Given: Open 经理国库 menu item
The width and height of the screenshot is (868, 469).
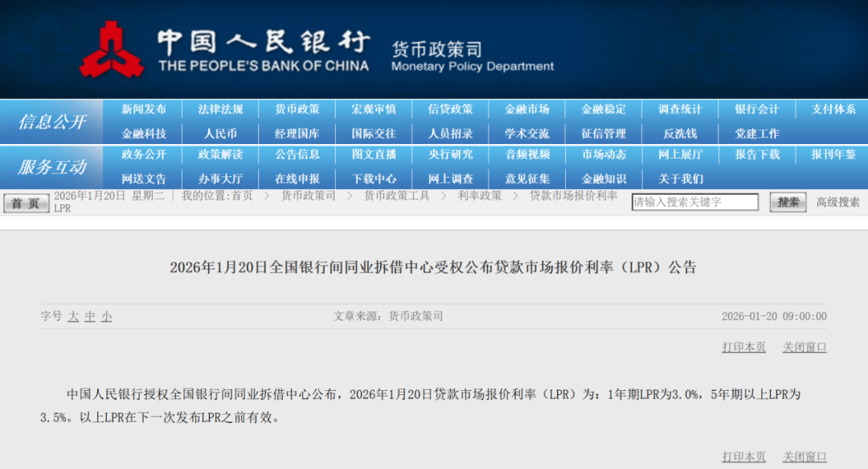Looking at the screenshot, I should [x=297, y=134].
